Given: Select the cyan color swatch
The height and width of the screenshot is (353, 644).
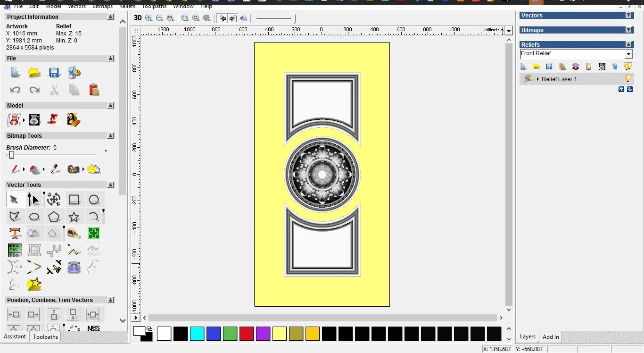Looking at the screenshot, I should click(x=197, y=334).
